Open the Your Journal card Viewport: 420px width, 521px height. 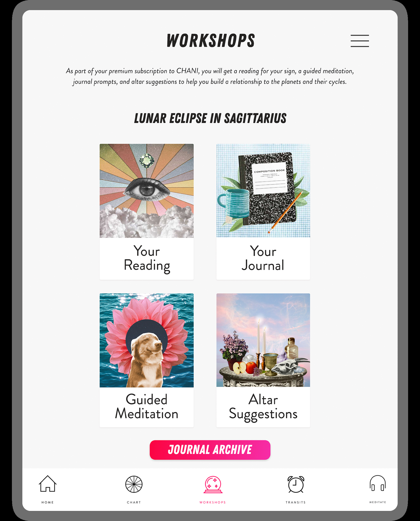[x=263, y=211]
